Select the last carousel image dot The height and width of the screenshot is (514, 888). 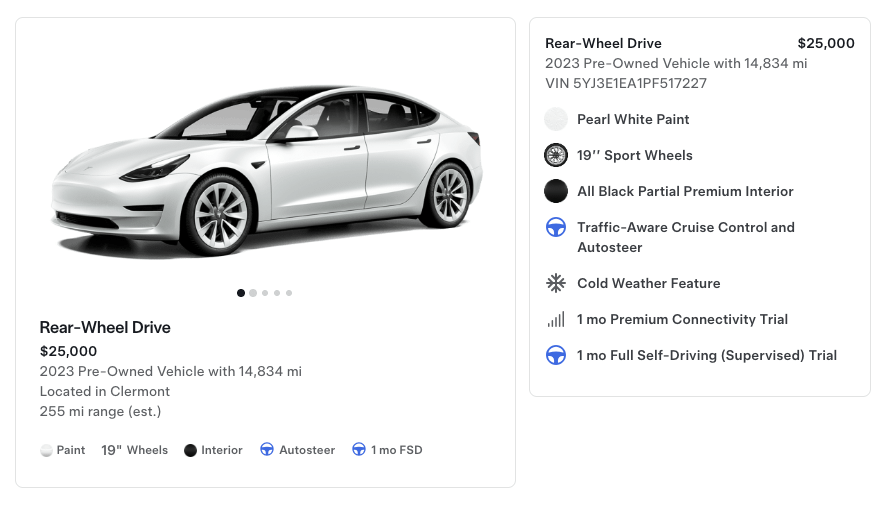point(289,293)
